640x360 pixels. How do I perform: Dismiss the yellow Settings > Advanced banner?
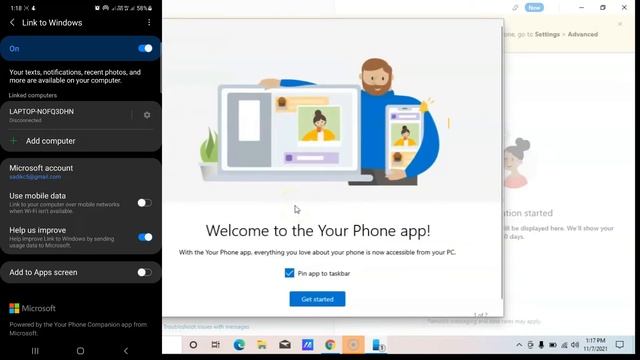[620, 24]
